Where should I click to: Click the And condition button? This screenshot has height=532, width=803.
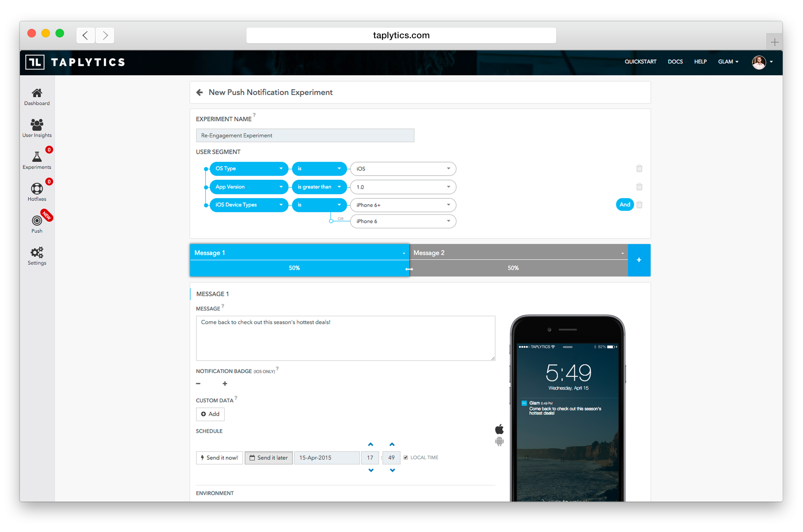(625, 205)
